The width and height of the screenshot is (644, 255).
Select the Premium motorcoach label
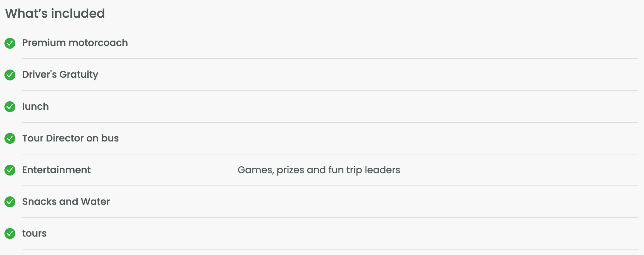[x=75, y=43]
